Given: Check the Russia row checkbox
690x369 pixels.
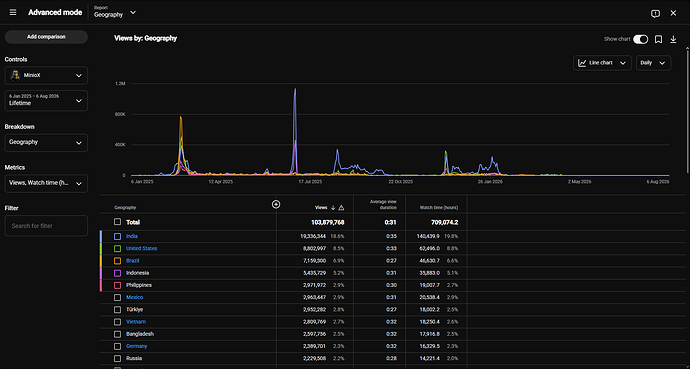Looking at the screenshot, I should [x=117, y=358].
